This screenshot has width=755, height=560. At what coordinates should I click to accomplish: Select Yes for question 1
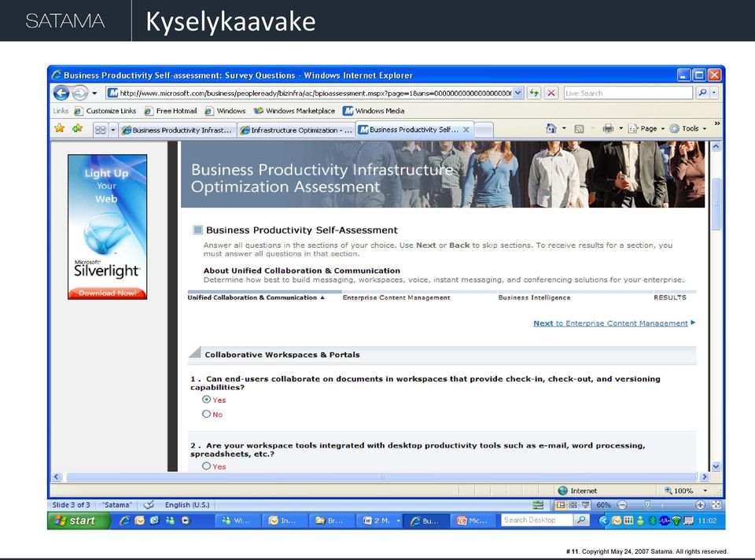click(x=207, y=400)
